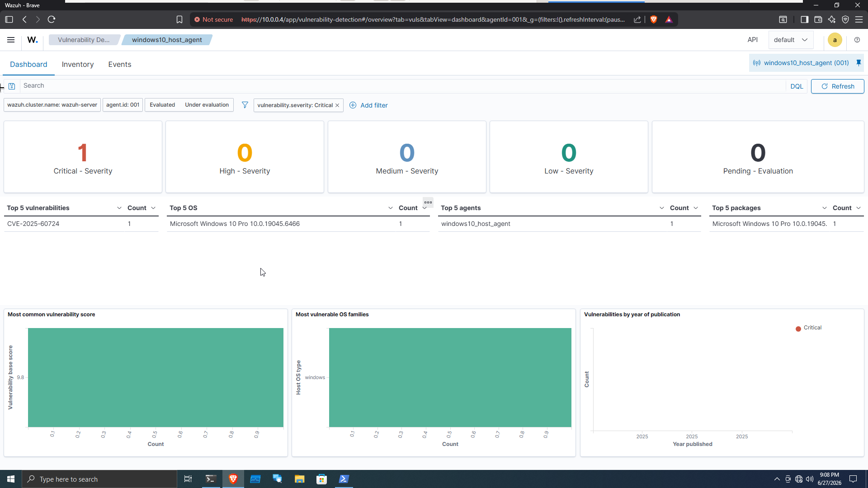
Task: Click the Wazuh 'W.' logo
Action: point(33,40)
